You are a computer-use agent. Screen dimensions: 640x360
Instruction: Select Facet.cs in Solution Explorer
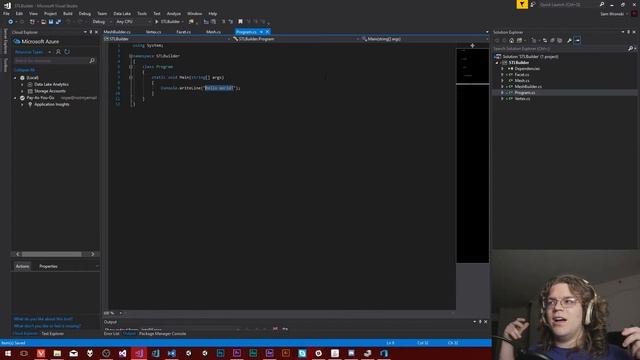522,75
